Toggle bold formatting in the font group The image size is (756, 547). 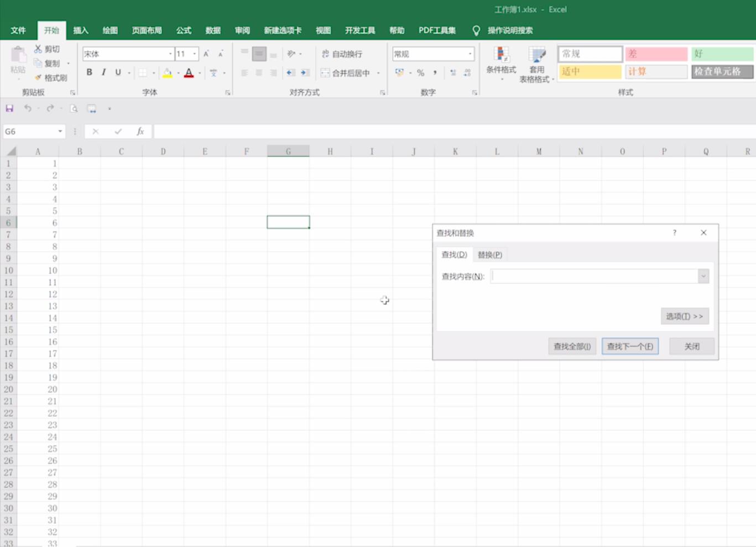pyautogui.click(x=89, y=72)
